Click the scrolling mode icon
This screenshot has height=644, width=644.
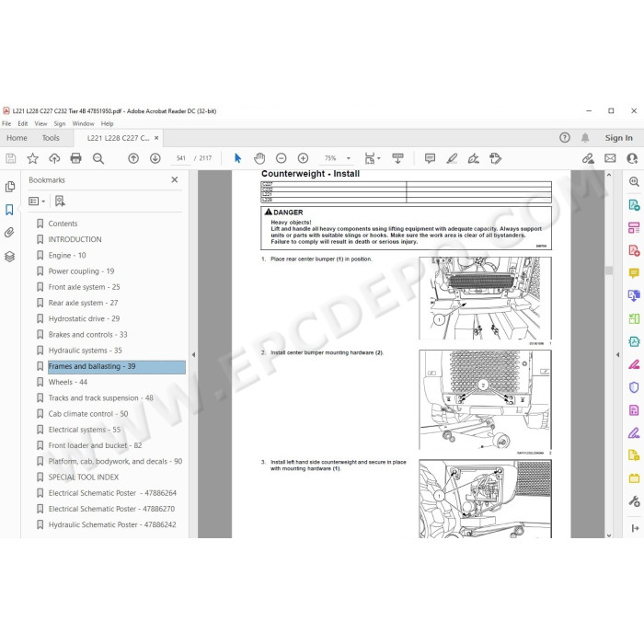397,158
